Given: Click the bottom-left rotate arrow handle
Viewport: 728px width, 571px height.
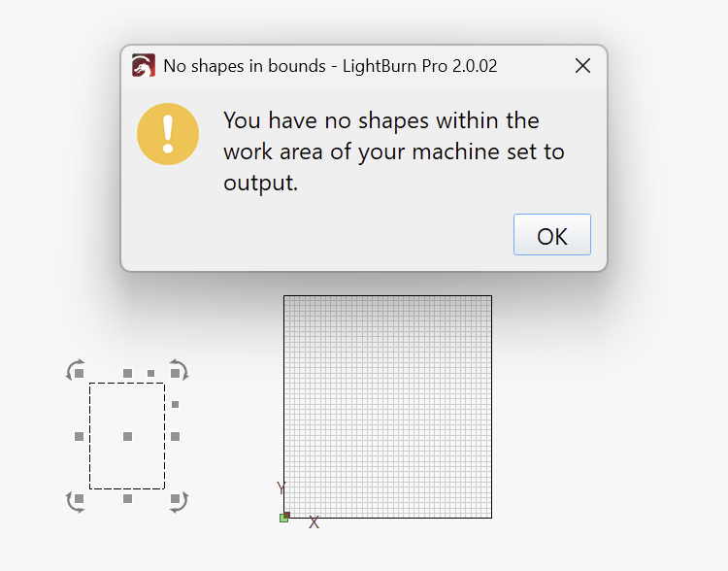Looking at the screenshot, I should point(75,501).
